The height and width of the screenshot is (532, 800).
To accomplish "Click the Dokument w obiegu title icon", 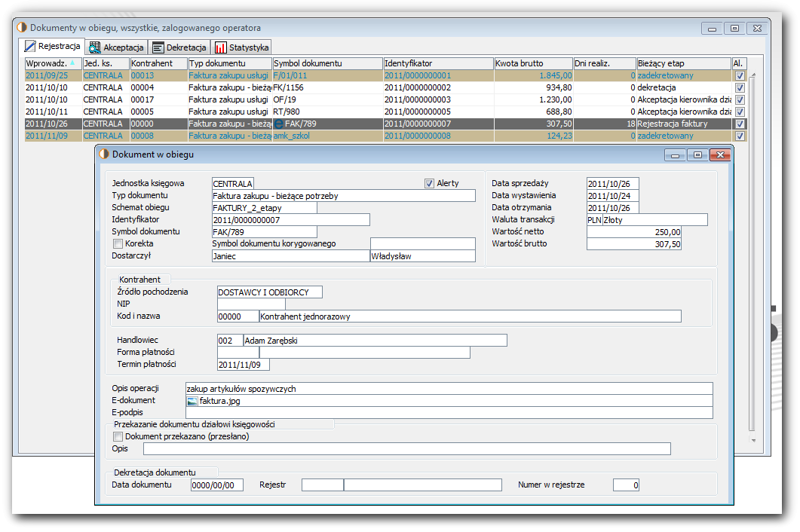I will (104, 154).
